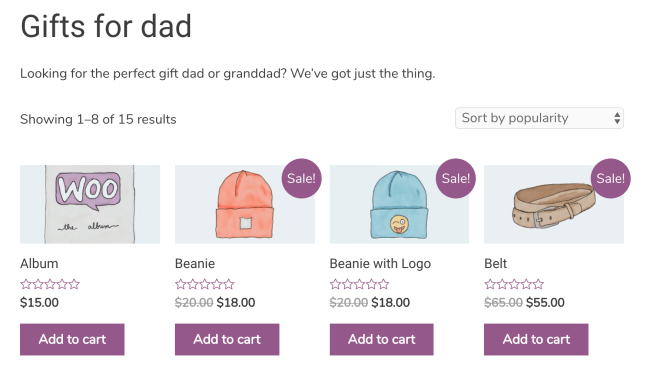The image size is (650, 371).
Task: Open the orange beanie product image
Action: 245,204
